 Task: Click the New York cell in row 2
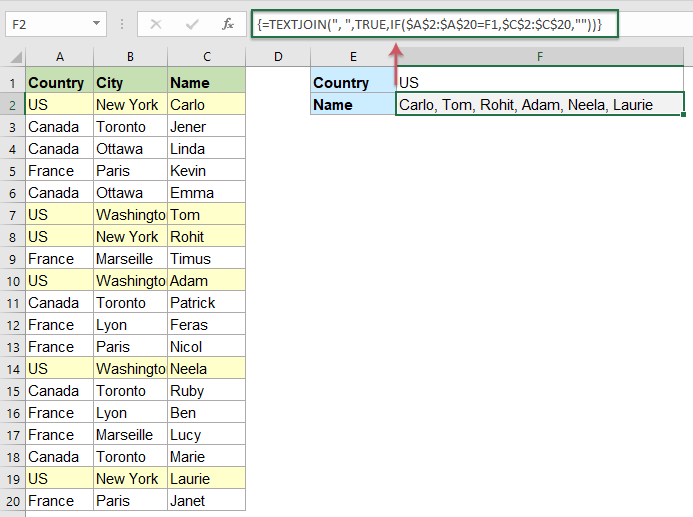(x=130, y=105)
